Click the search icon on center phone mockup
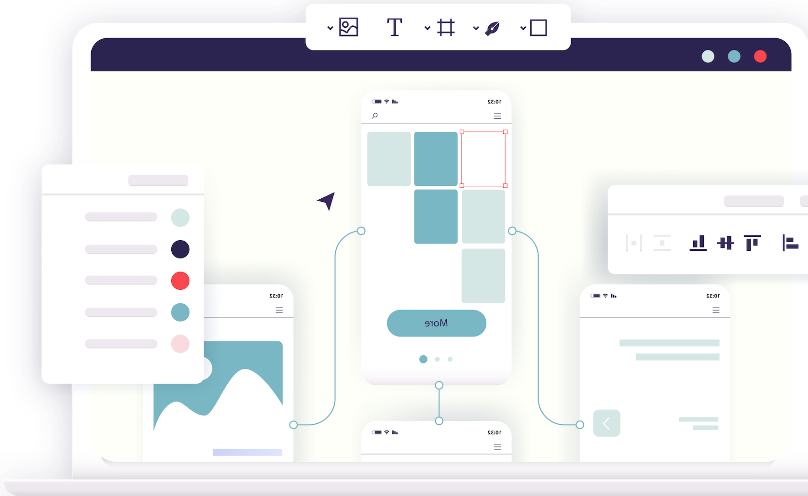 coord(375,116)
